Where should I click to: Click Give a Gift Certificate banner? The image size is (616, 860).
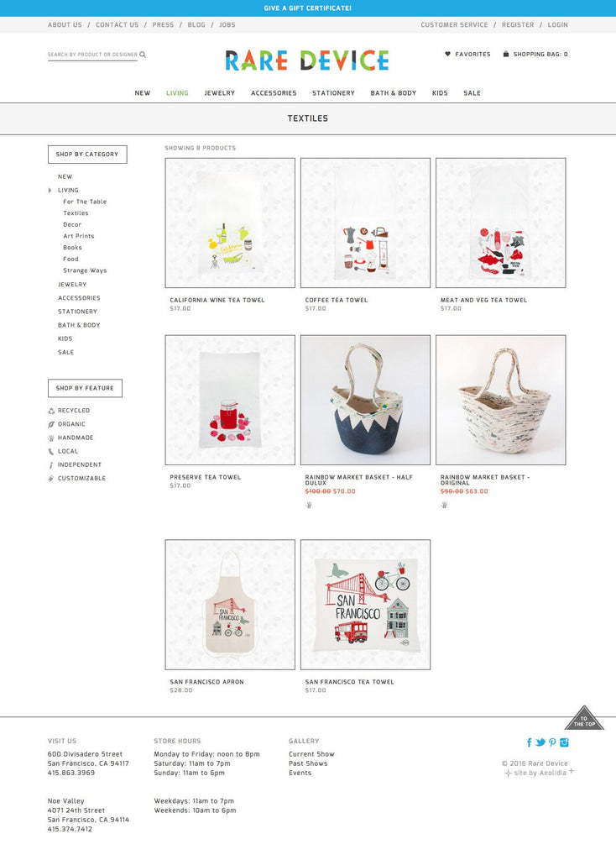point(308,8)
